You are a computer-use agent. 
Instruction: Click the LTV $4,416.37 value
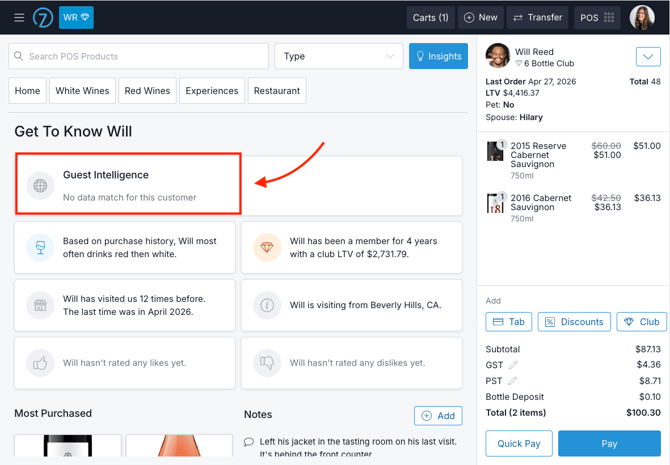pyautogui.click(x=521, y=93)
